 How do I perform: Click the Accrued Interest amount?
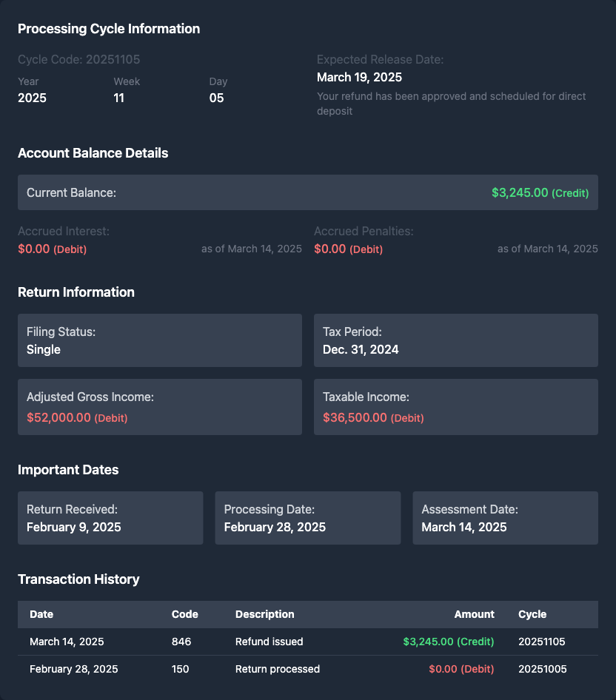tap(52, 249)
